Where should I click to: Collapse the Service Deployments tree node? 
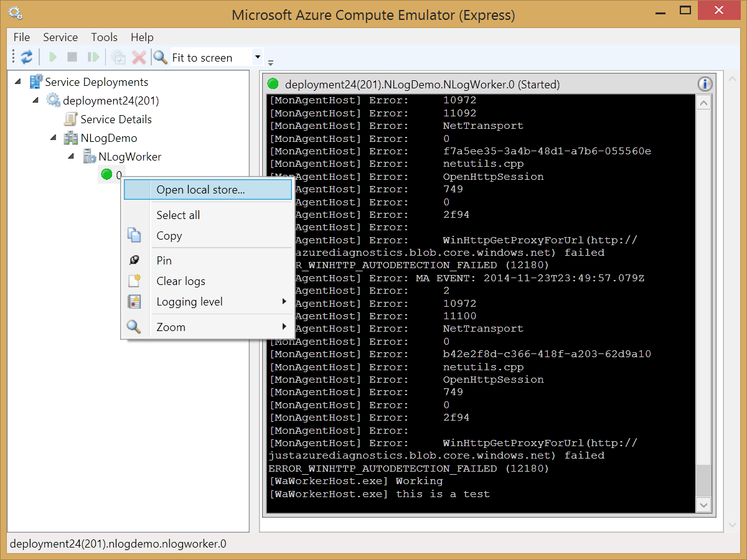[17, 82]
